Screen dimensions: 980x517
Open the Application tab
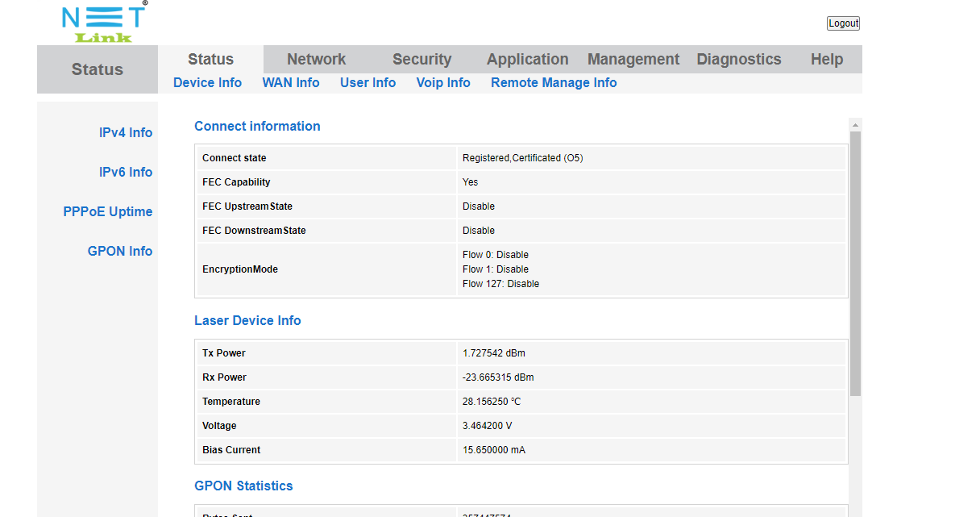coord(527,59)
